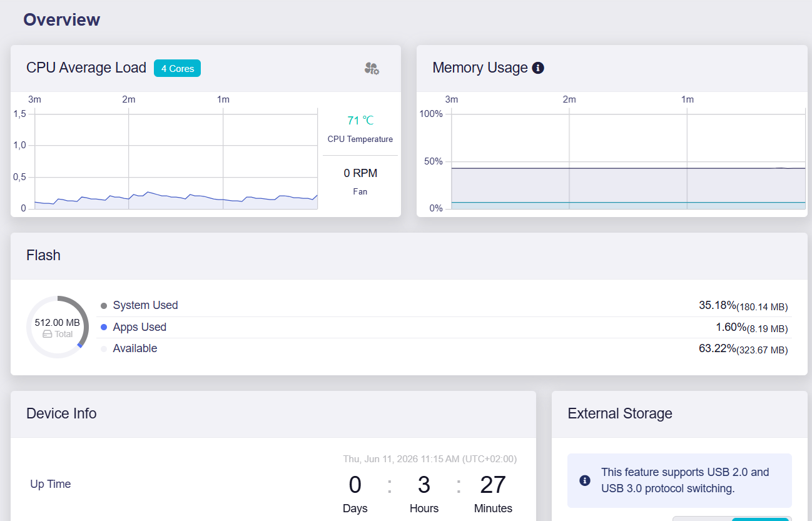Click the 71 ℃ CPU temperature reading
812x521 pixels.
[x=360, y=121]
